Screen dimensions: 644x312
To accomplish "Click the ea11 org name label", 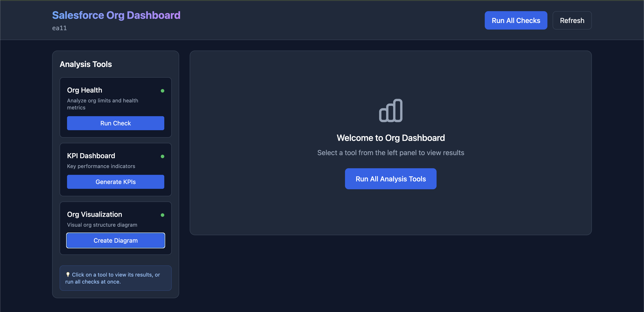I will click(x=60, y=28).
